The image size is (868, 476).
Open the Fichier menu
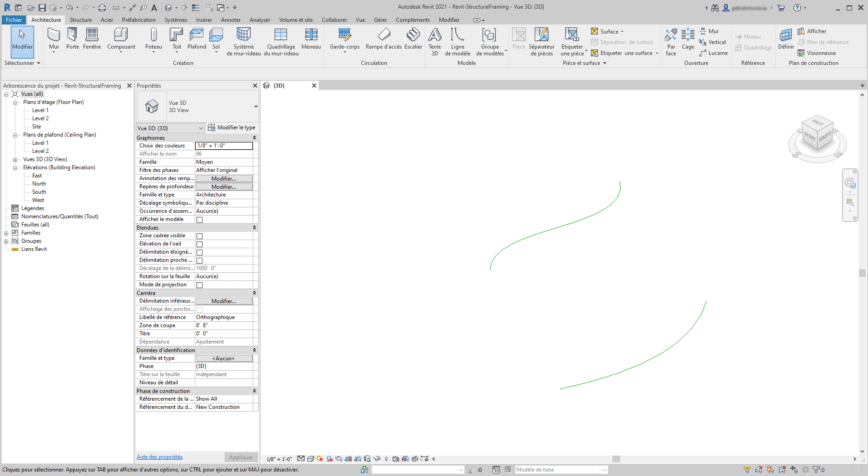point(14,20)
